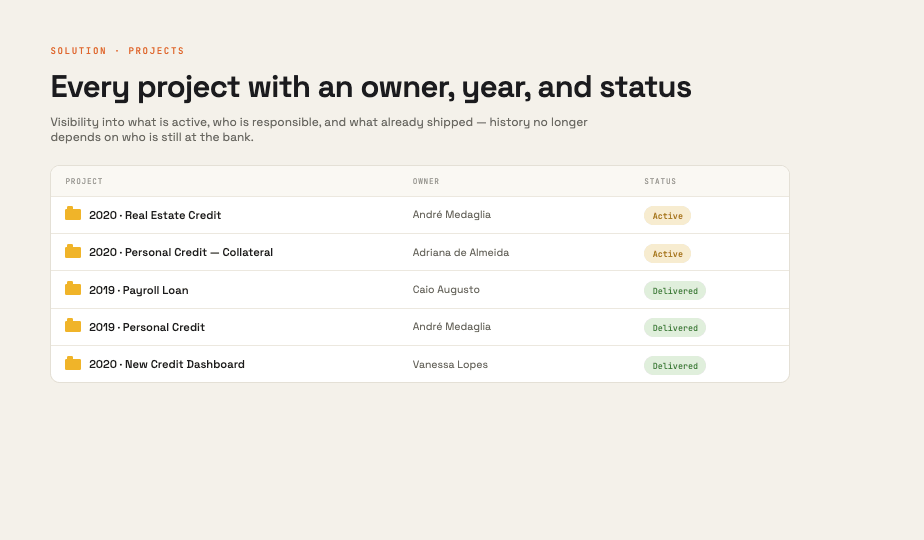
Task: Sort by the OWNER column header
Action: click(425, 181)
